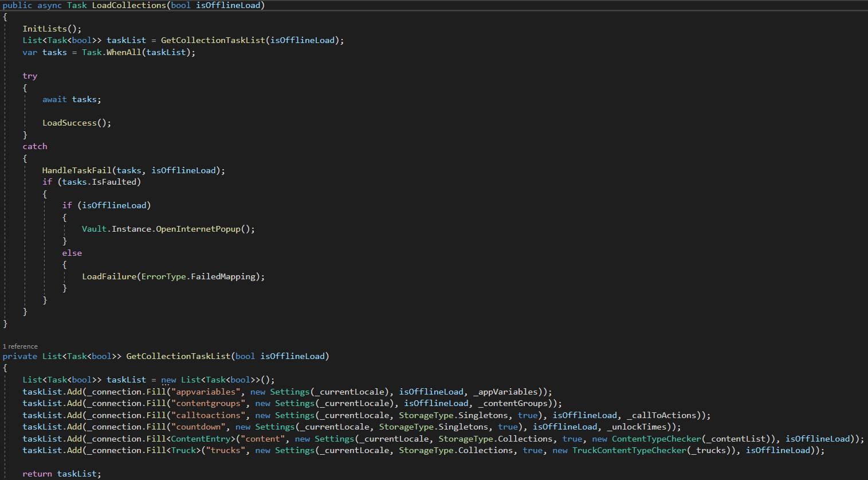Viewport: 868px width, 480px height.
Task: Click the "async" keyword
Action: point(50,5)
